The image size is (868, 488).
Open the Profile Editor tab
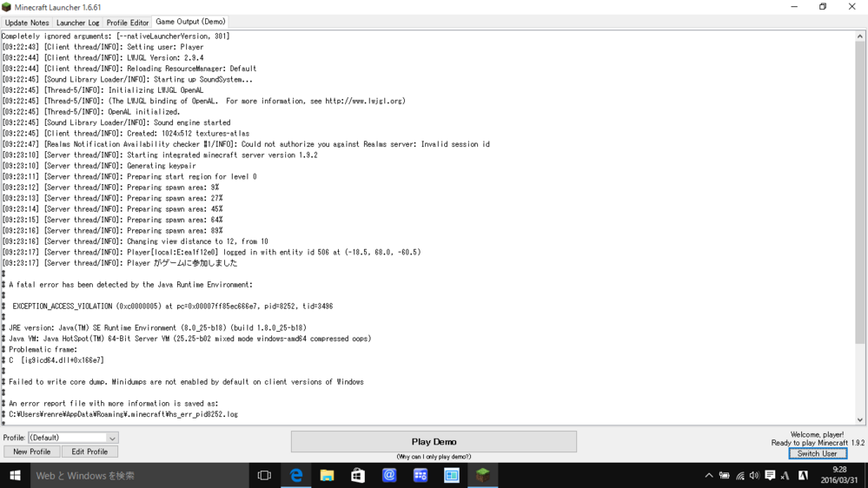127,23
